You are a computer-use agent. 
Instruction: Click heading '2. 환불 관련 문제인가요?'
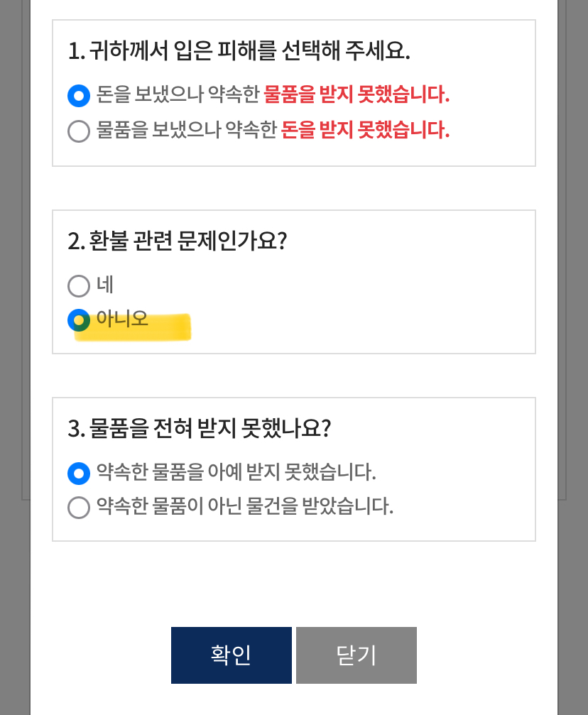(x=178, y=241)
